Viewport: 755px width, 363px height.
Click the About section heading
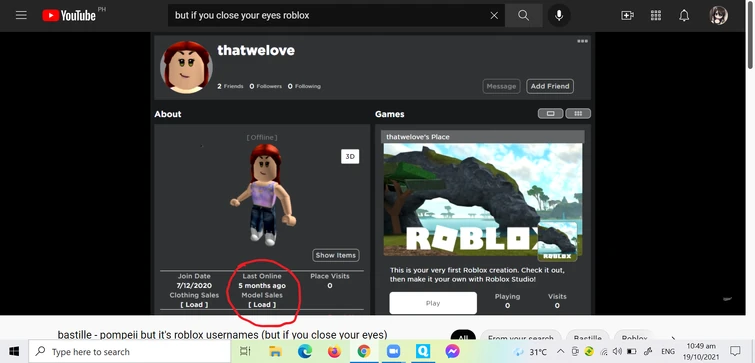(x=168, y=114)
